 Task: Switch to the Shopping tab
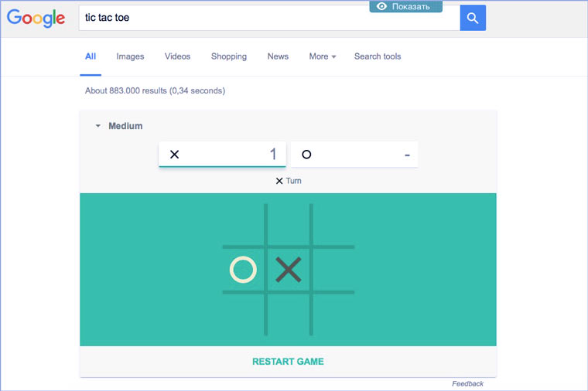229,56
